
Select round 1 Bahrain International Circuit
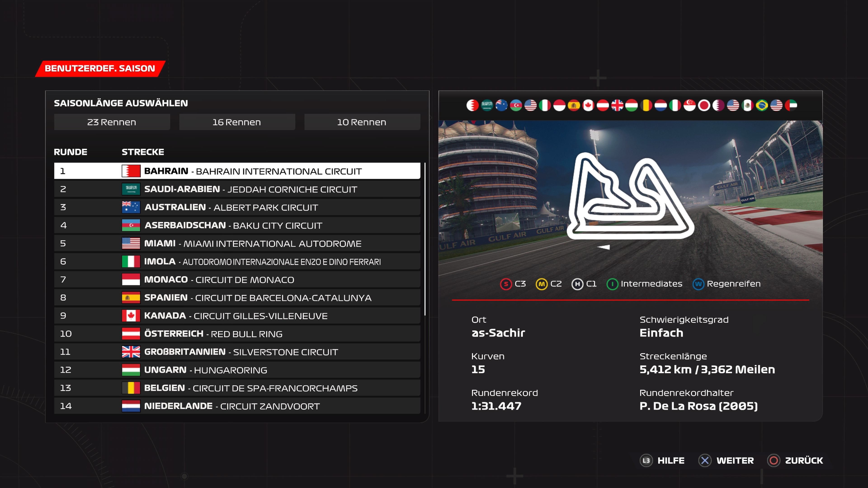coord(237,171)
